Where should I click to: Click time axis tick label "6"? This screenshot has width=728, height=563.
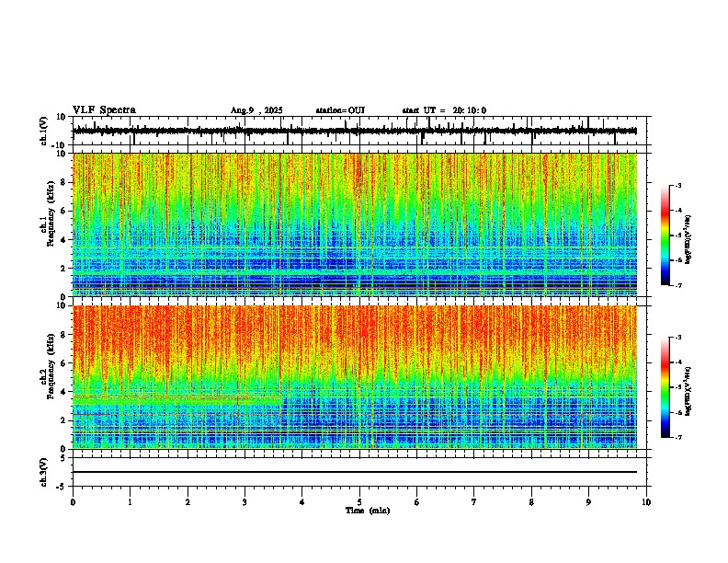coord(417,502)
